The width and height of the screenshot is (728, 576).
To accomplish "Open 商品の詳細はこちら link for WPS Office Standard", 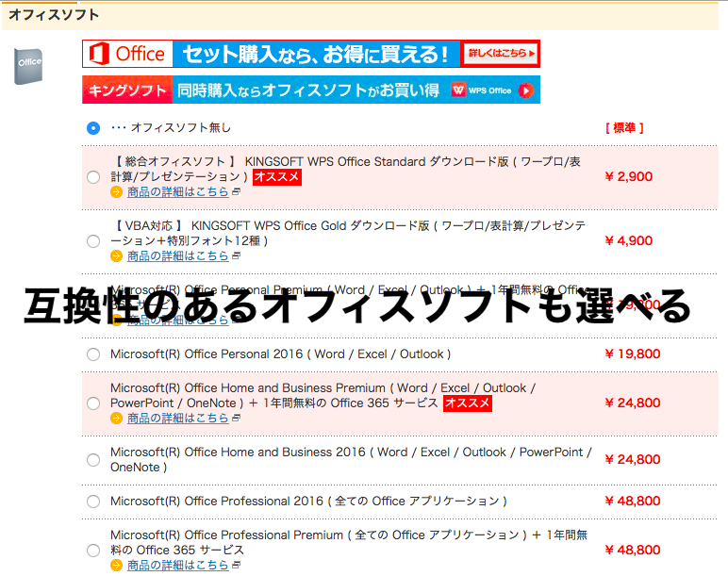I will point(177,192).
